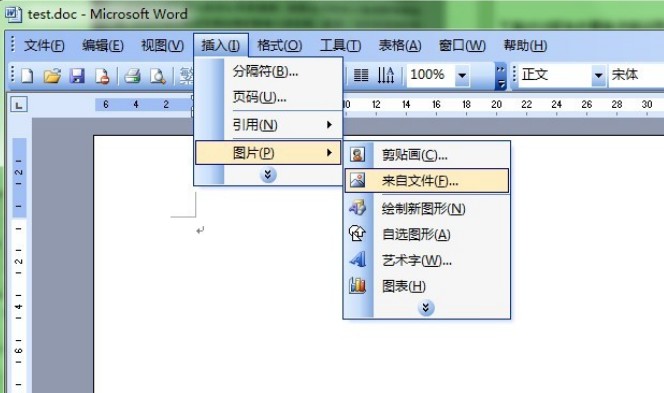Open the 编辑(E) menu
The image size is (664, 393).
click(102, 45)
